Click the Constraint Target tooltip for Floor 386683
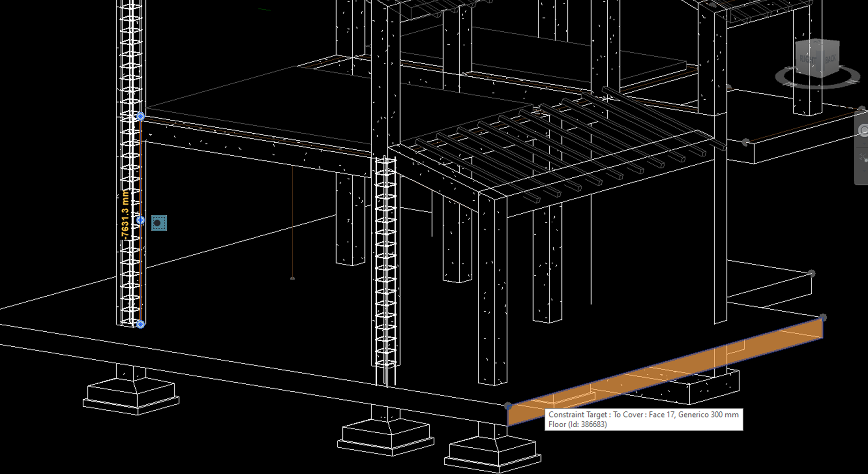 pos(644,419)
